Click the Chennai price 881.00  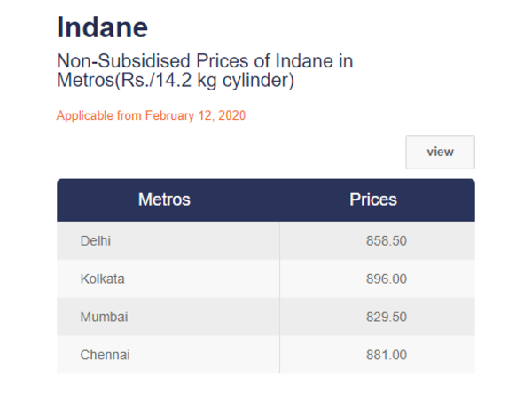click(x=386, y=355)
